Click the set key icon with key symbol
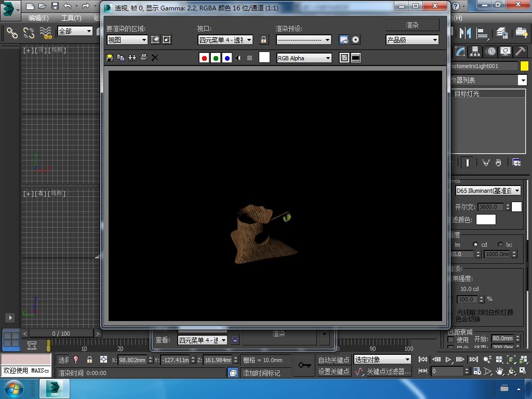The image size is (532, 399). [x=305, y=365]
